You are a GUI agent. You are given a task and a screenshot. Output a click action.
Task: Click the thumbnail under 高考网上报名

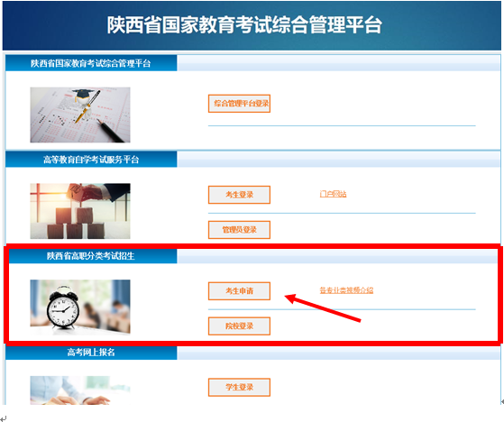point(80,390)
